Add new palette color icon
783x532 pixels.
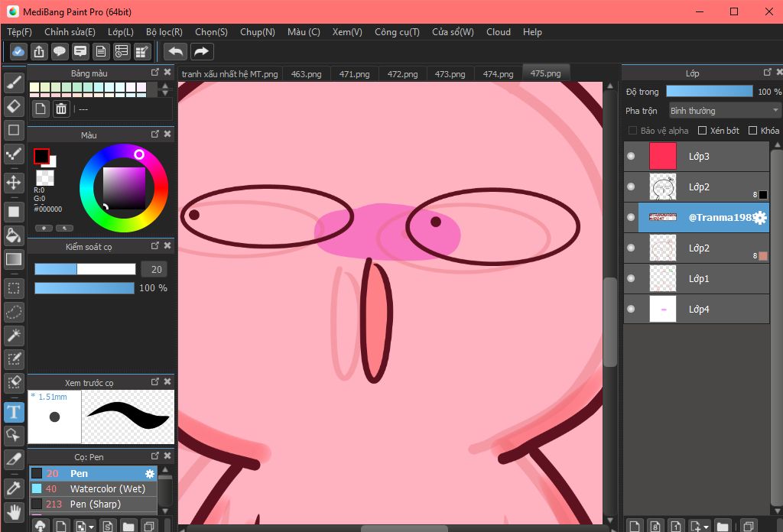point(41,109)
